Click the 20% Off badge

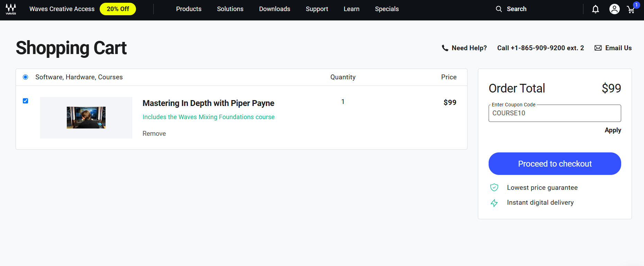(x=118, y=9)
